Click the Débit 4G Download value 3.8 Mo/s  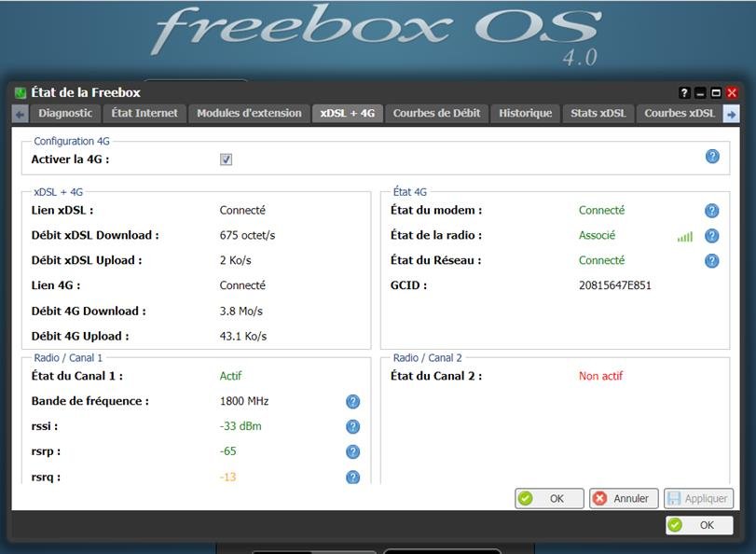(x=241, y=312)
